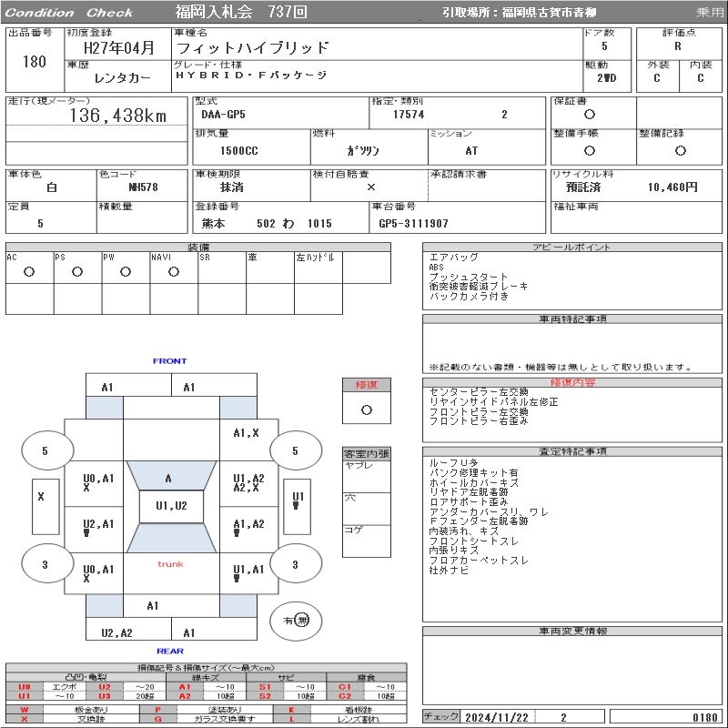This screenshot has width=728, height=728.
Task: Click the circle mark under AC
Action: (x=29, y=272)
